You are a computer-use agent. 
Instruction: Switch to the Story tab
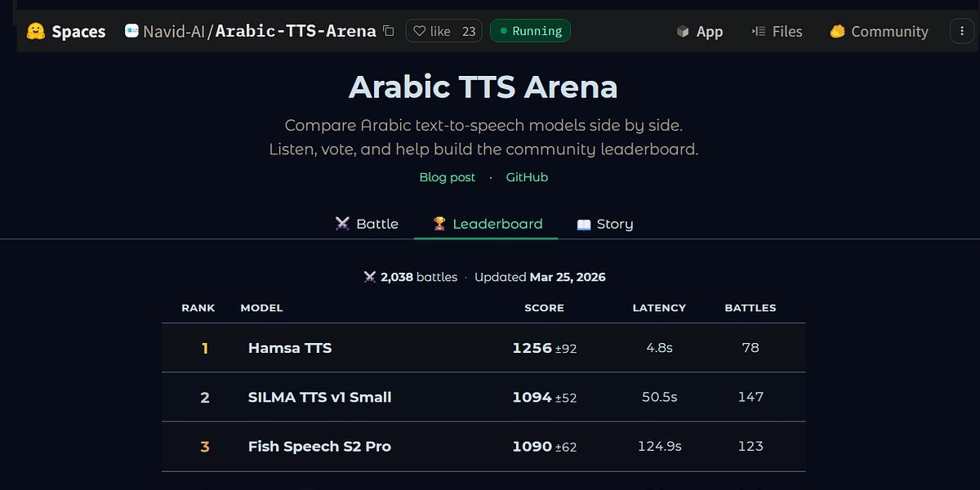point(605,224)
